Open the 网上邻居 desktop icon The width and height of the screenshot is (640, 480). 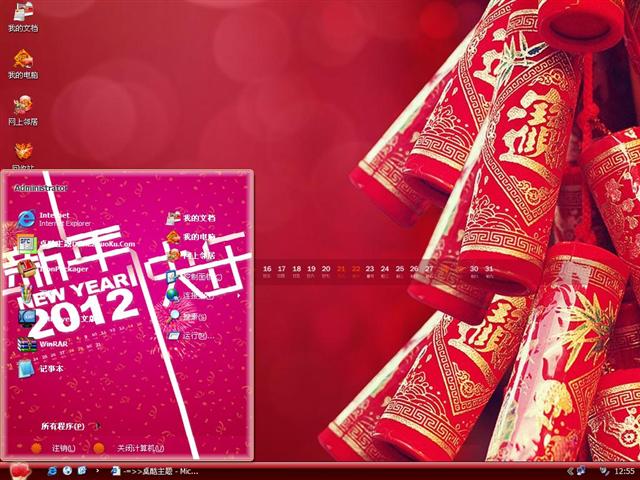pyautogui.click(x=23, y=111)
